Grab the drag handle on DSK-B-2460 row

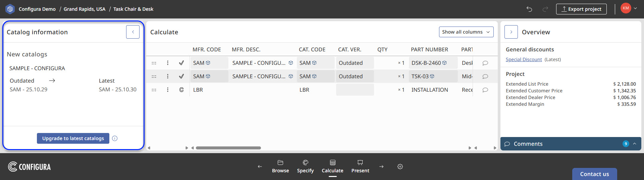(x=154, y=63)
